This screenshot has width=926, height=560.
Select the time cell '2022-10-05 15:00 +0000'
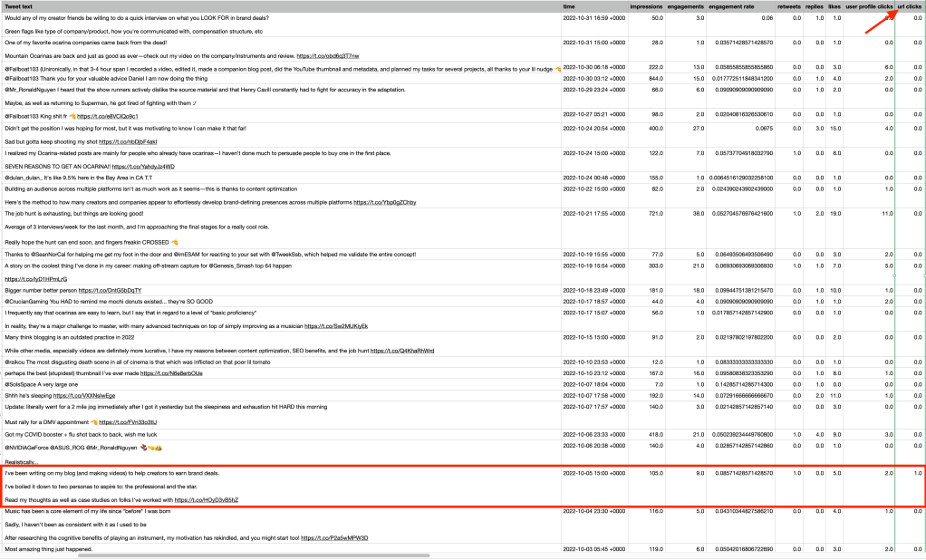(x=593, y=474)
